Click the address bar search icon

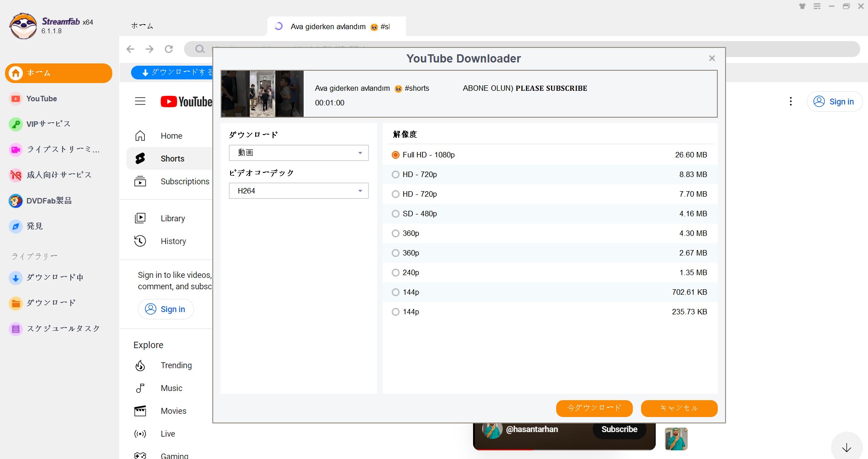coord(200,49)
